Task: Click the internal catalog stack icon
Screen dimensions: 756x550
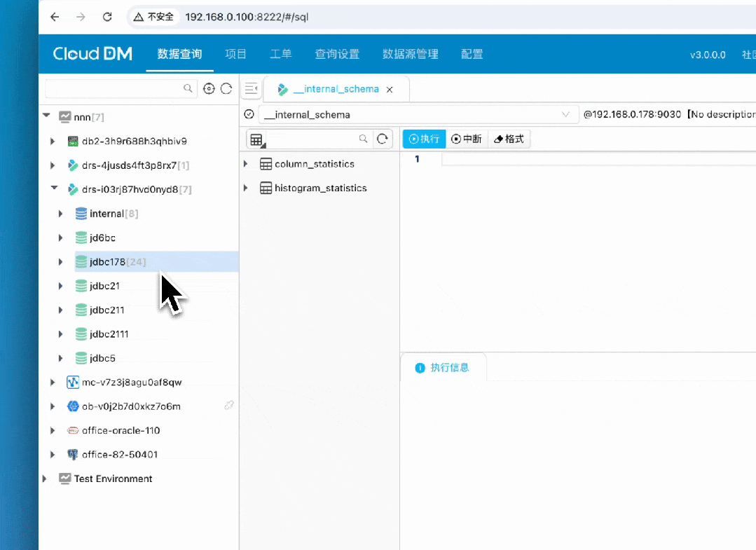Action: [81, 214]
